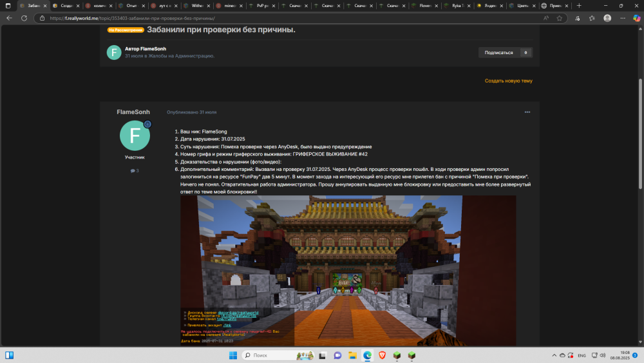Open post options three-dot menu
The image size is (644, 363).
(x=527, y=112)
